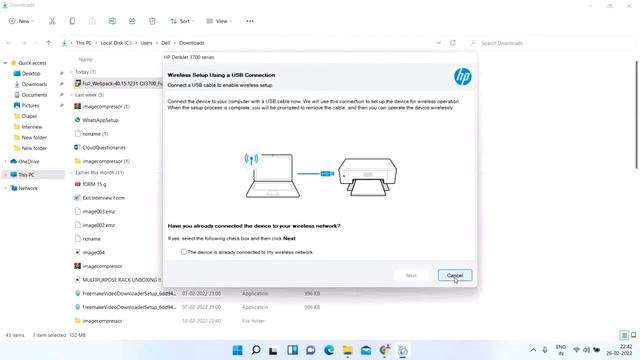Expand address bar history dropdown
The width and height of the screenshot is (640, 360).
[438, 42]
